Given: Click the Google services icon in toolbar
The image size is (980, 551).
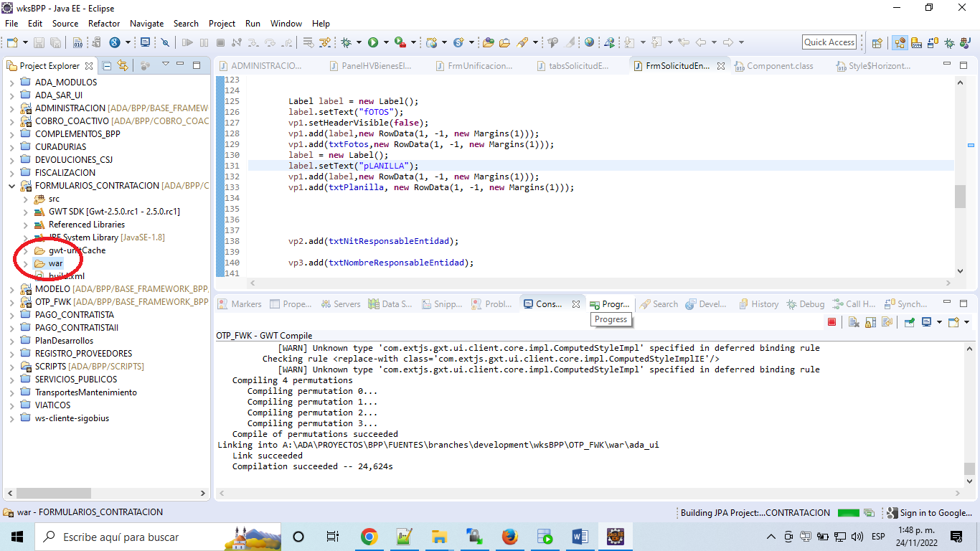Looking at the screenshot, I should pos(114,43).
